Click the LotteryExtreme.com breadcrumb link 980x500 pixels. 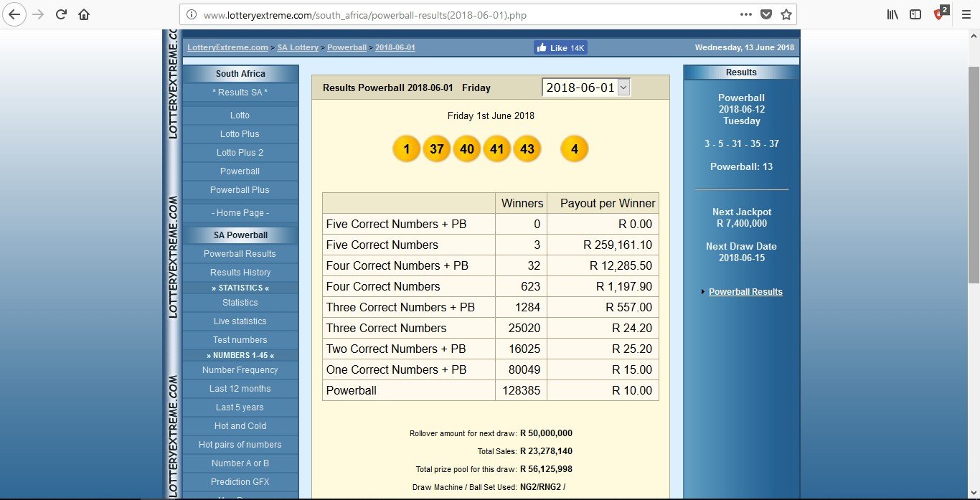pyautogui.click(x=227, y=47)
